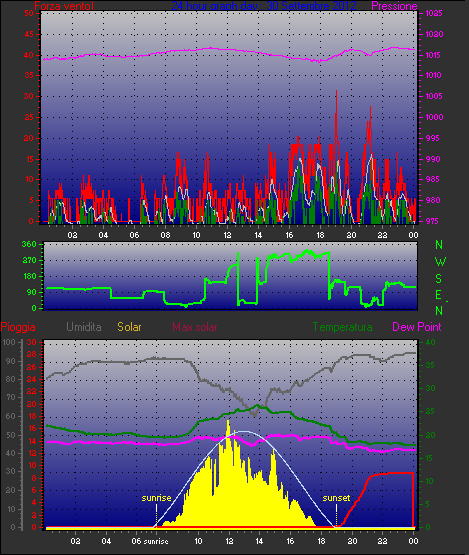Click the 1005 pressure scale value
Screen dimensions: 469x555
coord(434,96)
